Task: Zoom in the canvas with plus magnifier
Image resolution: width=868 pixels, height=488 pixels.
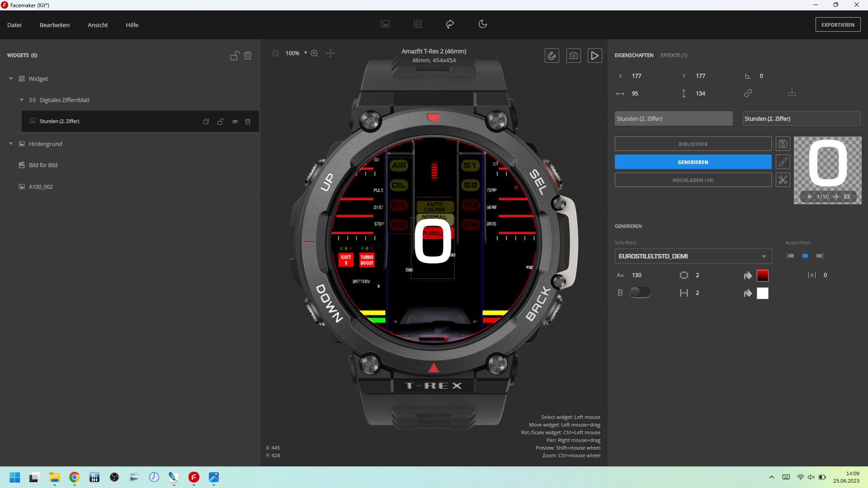Action: (x=314, y=53)
